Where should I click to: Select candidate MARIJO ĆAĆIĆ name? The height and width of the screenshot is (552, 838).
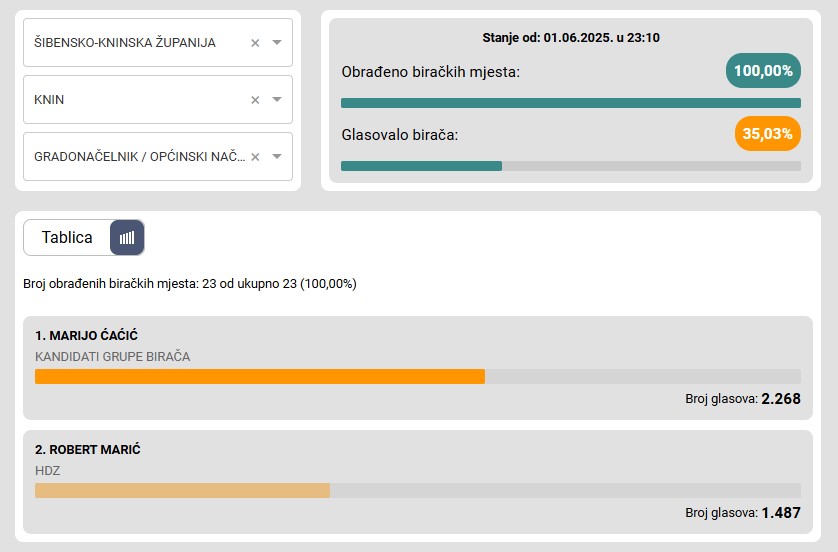pyautogui.click(x=87, y=336)
